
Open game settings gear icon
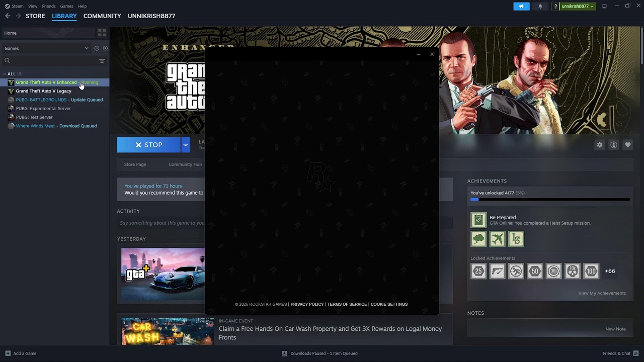600,145
